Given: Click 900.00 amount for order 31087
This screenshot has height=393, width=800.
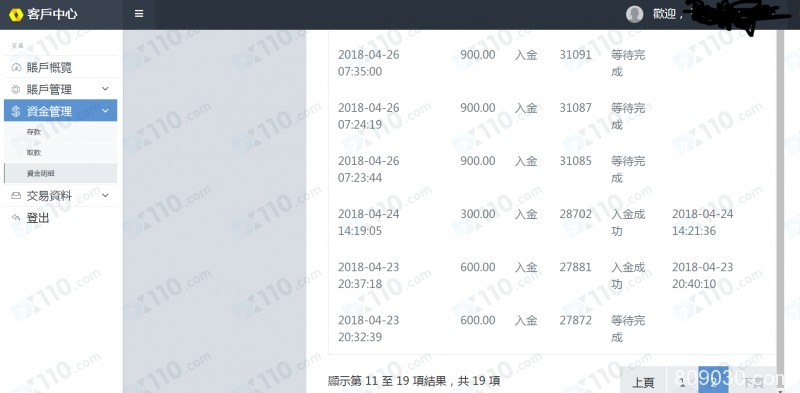Looking at the screenshot, I should (x=478, y=108).
